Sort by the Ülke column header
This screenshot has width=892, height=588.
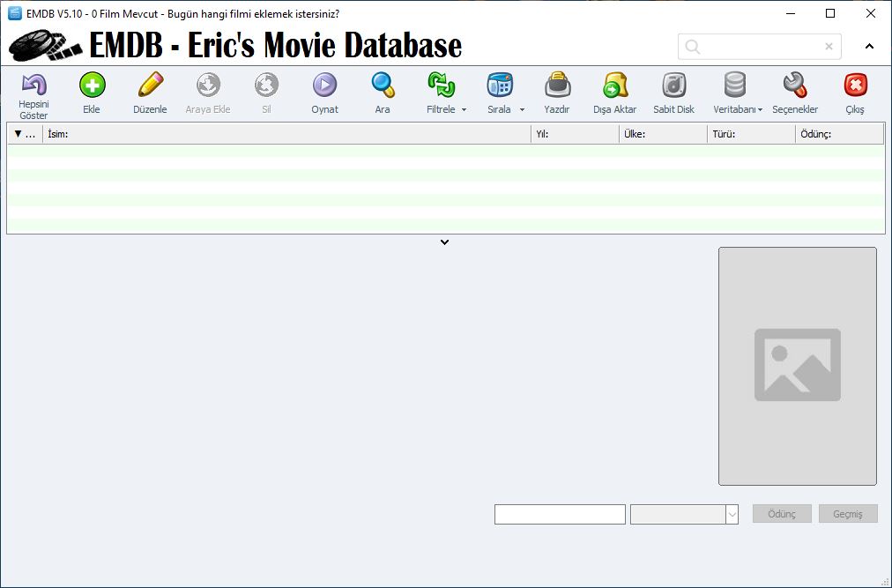tap(664, 134)
